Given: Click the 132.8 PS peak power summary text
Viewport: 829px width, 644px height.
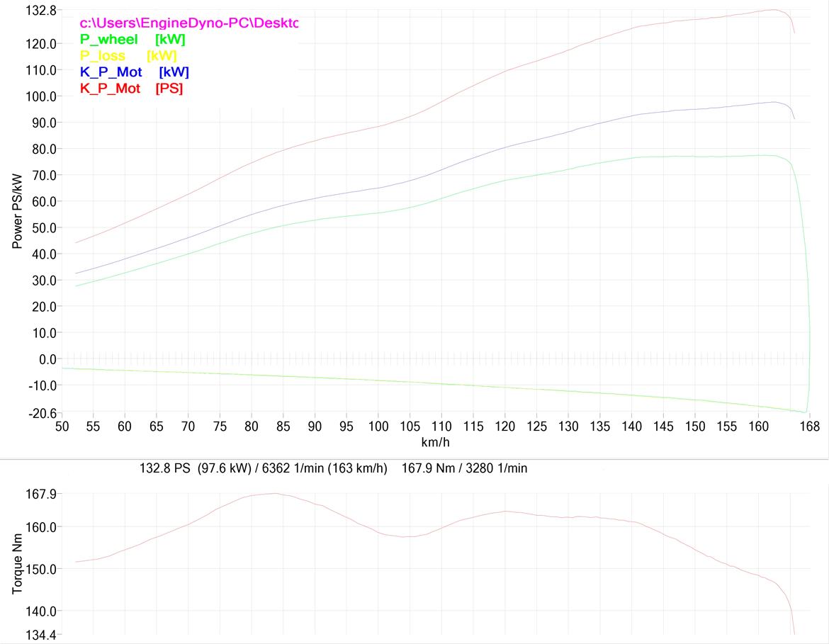Looking at the screenshot, I should click(x=264, y=468).
